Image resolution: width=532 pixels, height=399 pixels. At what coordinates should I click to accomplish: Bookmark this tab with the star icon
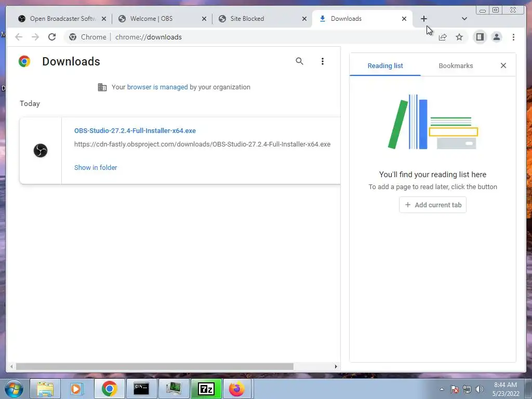(x=459, y=37)
